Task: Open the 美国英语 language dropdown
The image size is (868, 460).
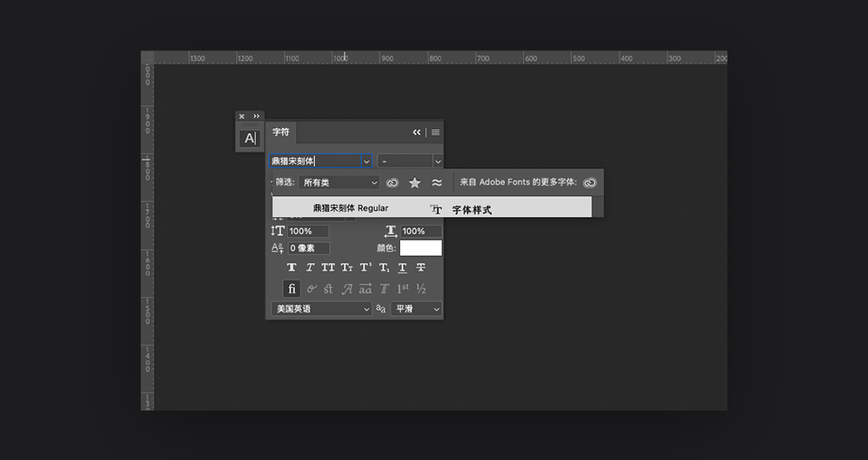Action: tap(320, 309)
